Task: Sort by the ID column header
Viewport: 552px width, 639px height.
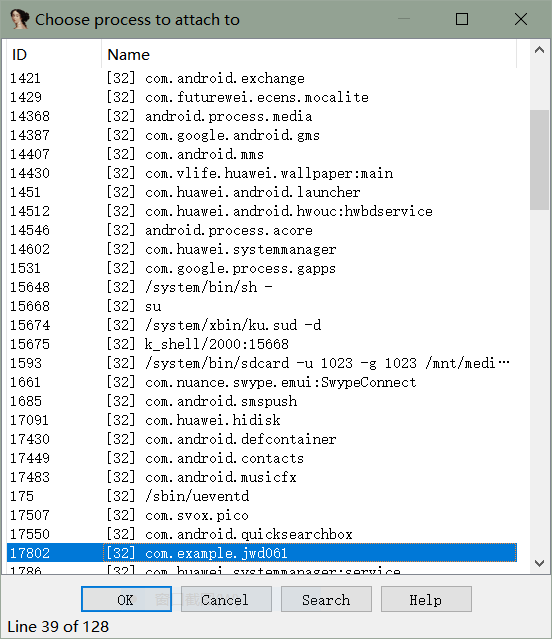Action: coord(54,55)
